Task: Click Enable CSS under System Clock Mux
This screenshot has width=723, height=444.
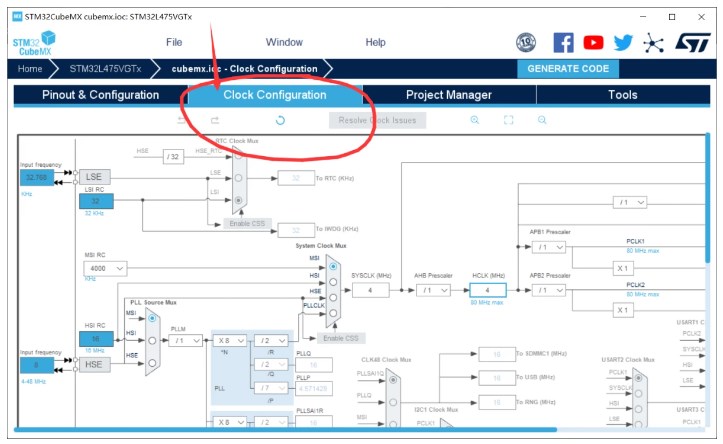Action: [341, 338]
